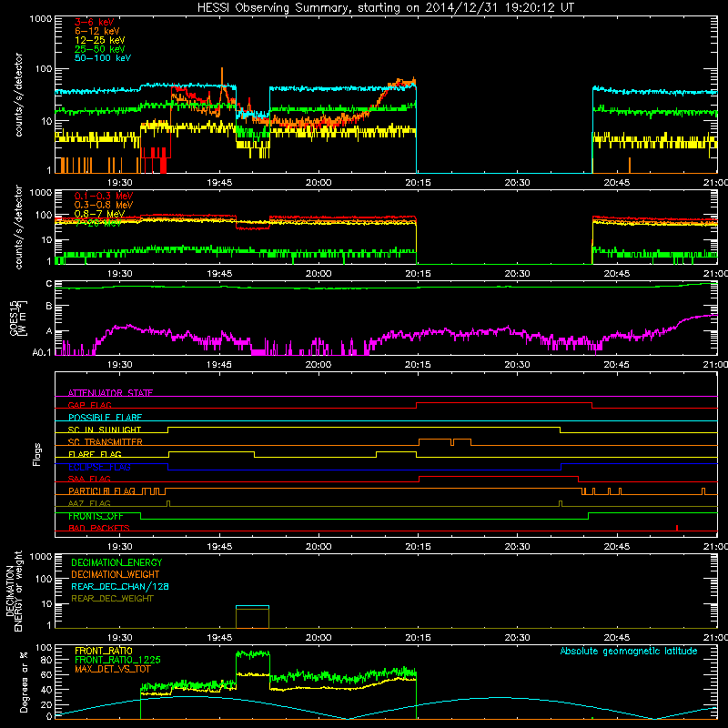Select the SC_IN_SUNLIGHT flag label
Viewport: 728px width, 728px height.
click(105, 430)
